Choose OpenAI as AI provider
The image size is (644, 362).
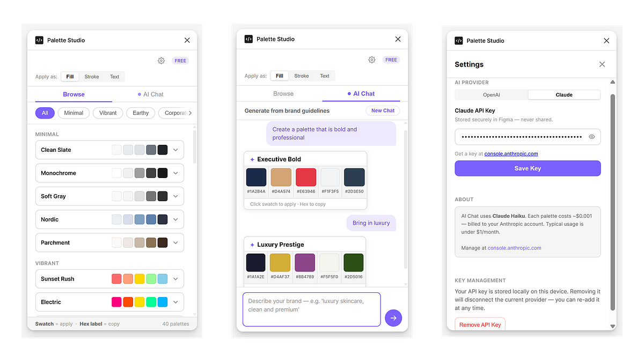tap(492, 95)
